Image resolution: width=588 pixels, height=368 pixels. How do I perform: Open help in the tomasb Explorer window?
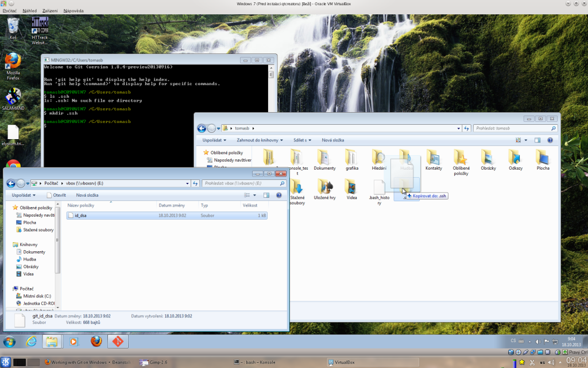pyautogui.click(x=550, y=140)
